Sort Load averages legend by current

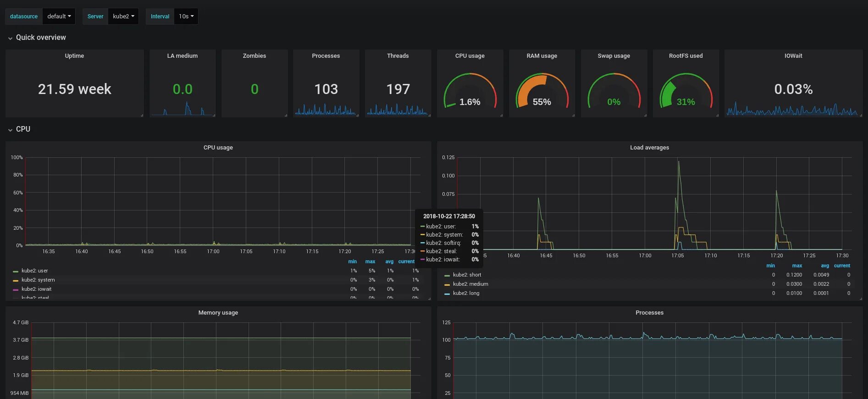(x=842, y=266)
